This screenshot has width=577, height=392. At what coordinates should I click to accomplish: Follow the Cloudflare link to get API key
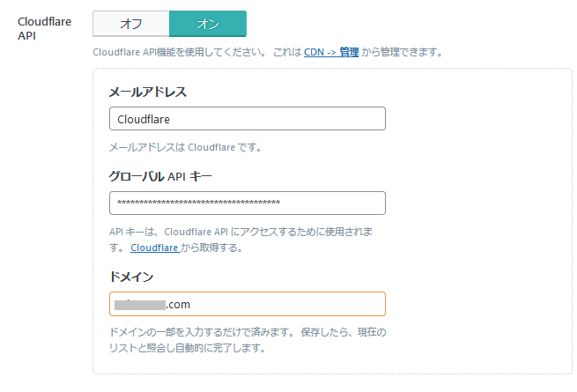[154, 248]
